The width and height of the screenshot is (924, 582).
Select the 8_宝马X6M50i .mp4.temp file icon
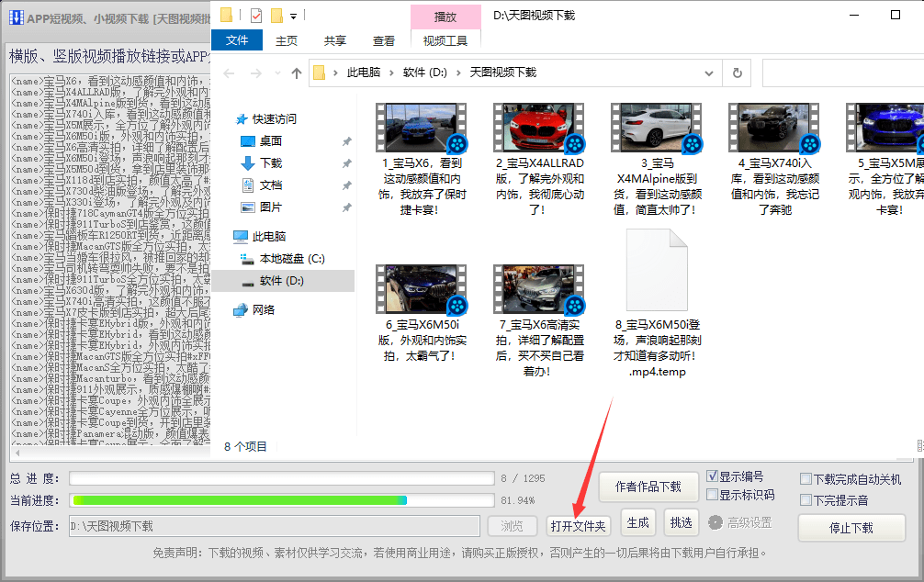click(x=657, y=270)
